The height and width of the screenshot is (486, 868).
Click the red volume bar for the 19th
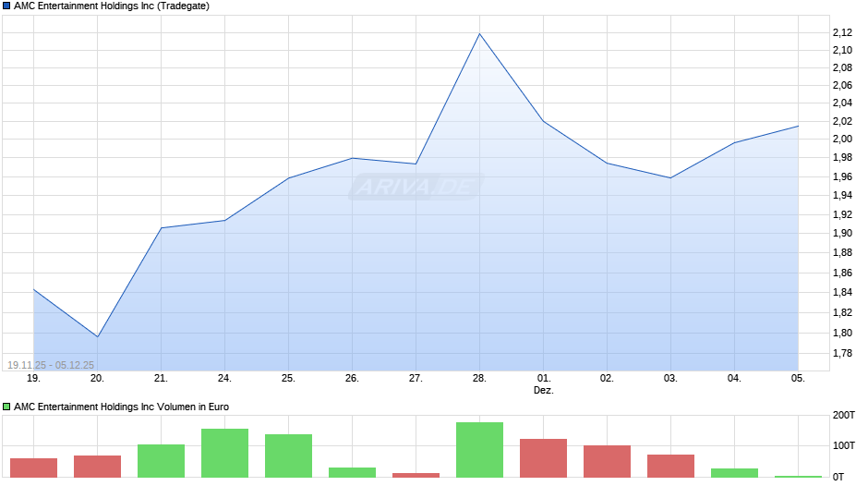click(34, 468)
